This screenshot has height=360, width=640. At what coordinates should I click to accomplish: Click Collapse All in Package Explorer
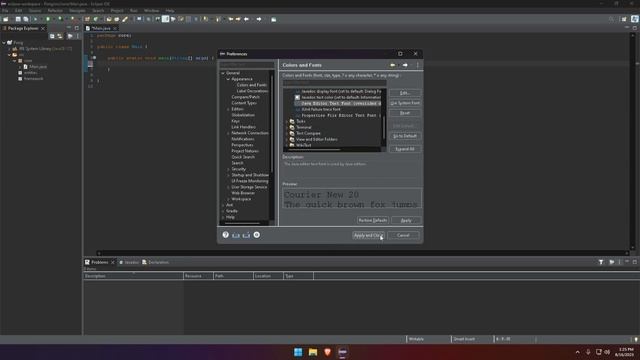click(52, 36)
